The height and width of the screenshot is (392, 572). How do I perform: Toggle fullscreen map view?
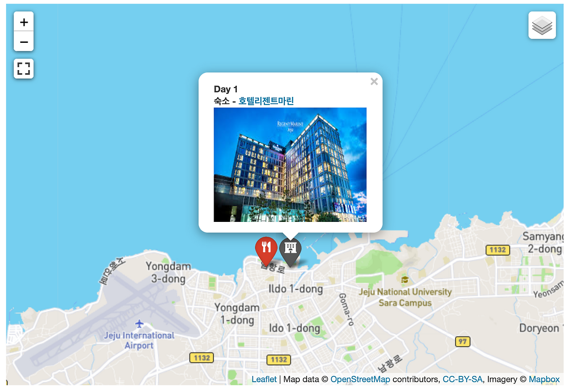(x=24, y=69)
